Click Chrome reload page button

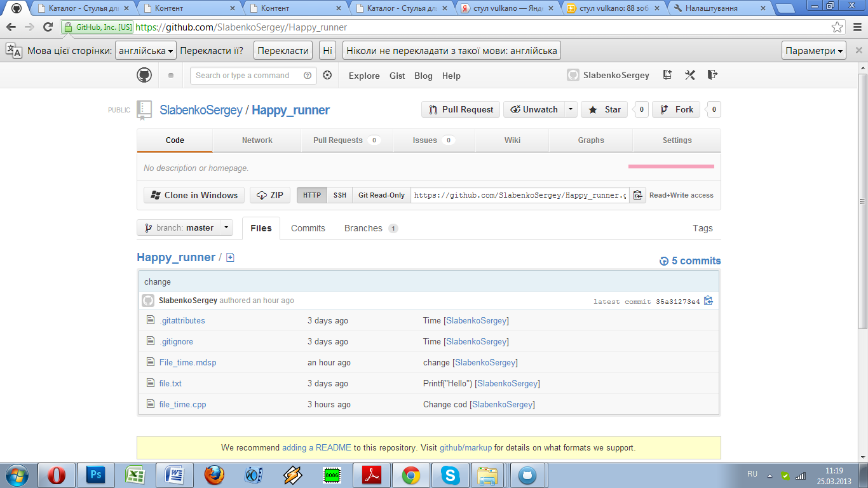click(x=48, y=27)
